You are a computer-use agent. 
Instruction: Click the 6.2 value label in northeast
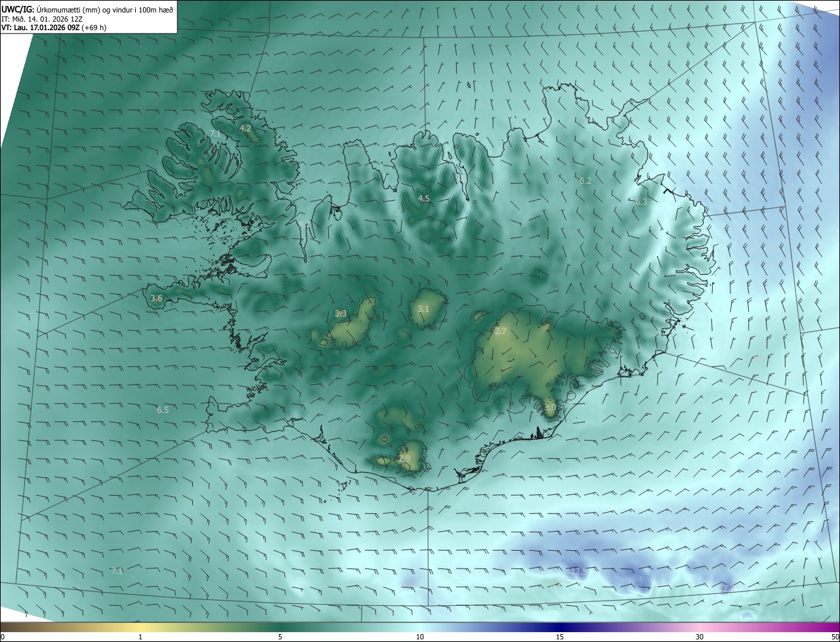(585, 181)
